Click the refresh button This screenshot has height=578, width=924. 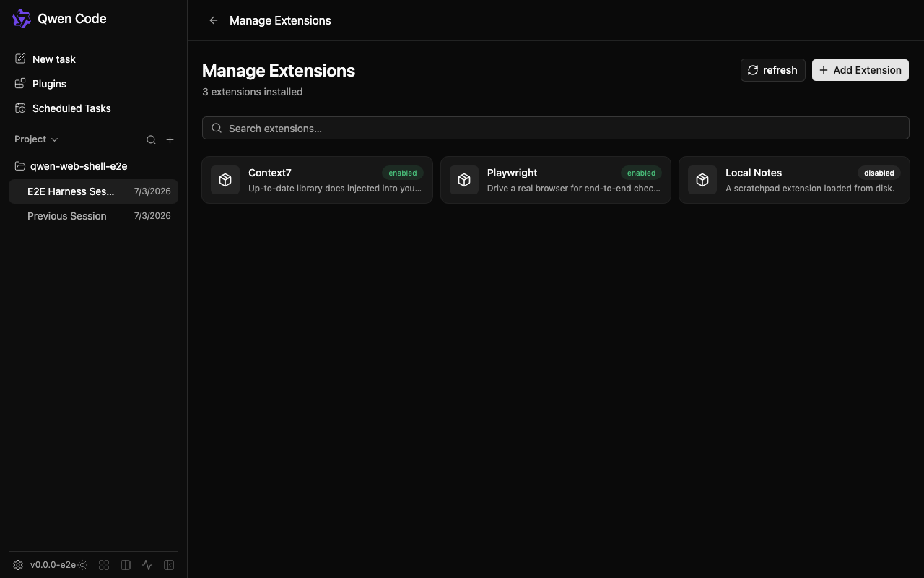(x=772, y=70)
